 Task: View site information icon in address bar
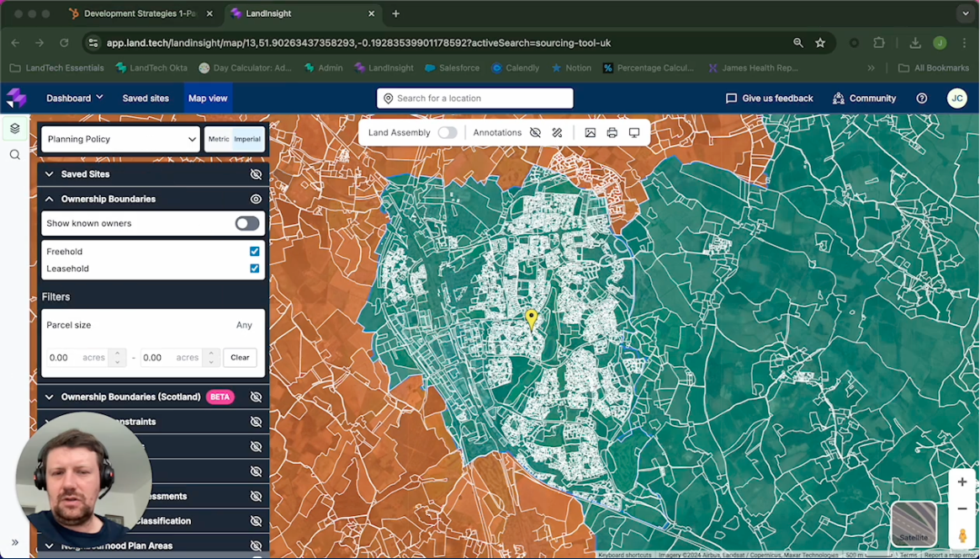pos(93,43)
